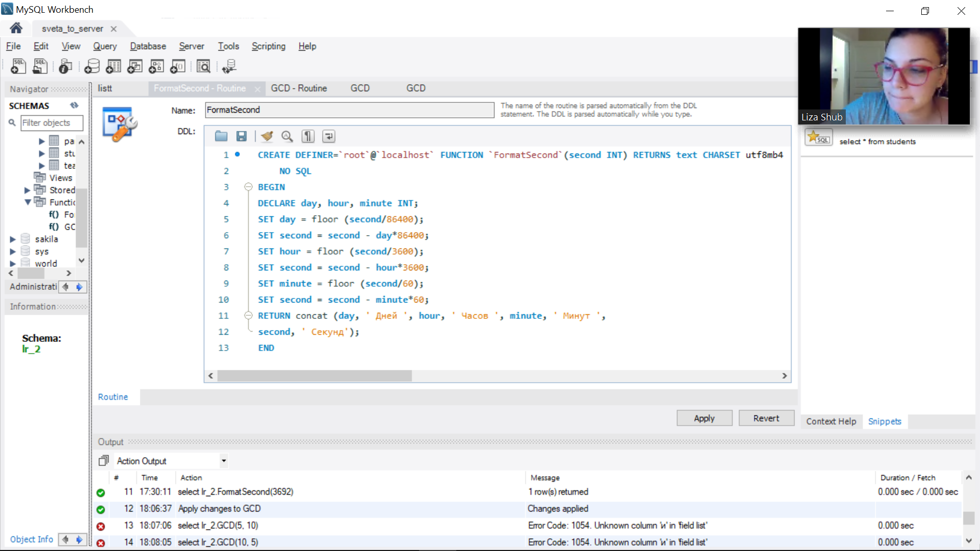Open the Server menu
980x551 pixels.
pos(191,46)
